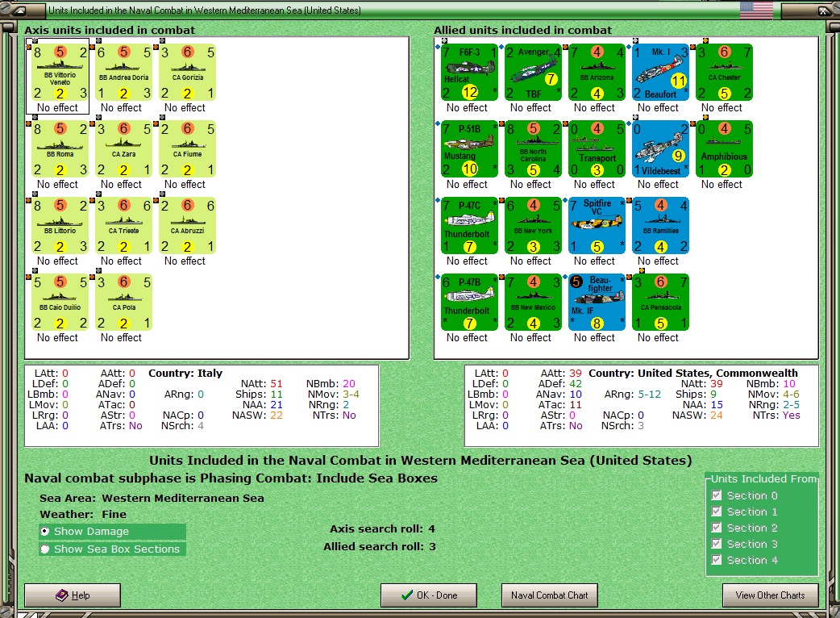Click the United States flag icon
This screenshot has height=618, width=840.
point(756,10)
